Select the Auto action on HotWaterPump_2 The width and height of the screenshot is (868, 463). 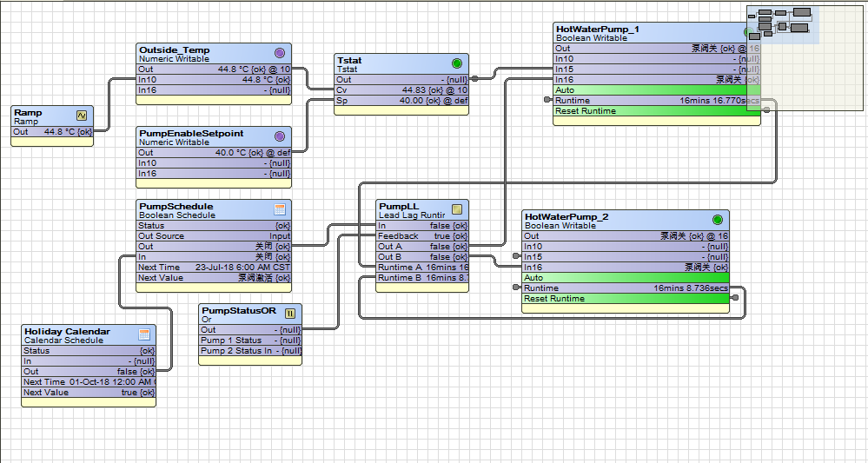(626, 278)
